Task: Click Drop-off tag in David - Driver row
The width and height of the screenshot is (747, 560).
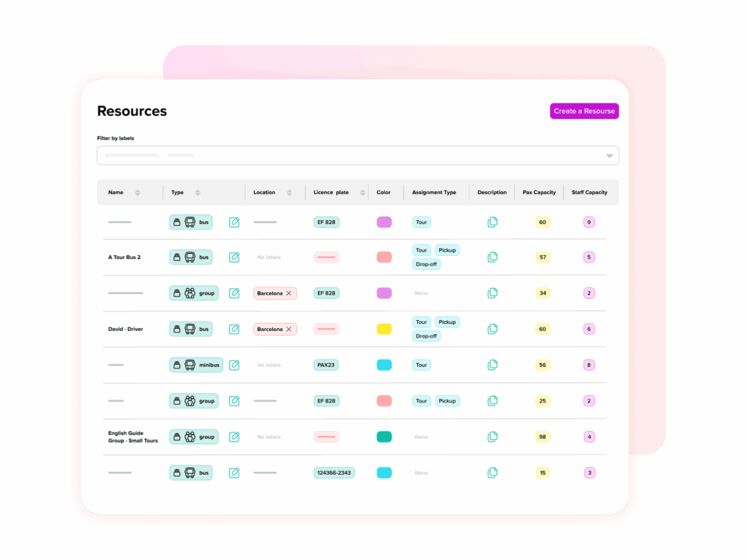Action: coord(426,336)
